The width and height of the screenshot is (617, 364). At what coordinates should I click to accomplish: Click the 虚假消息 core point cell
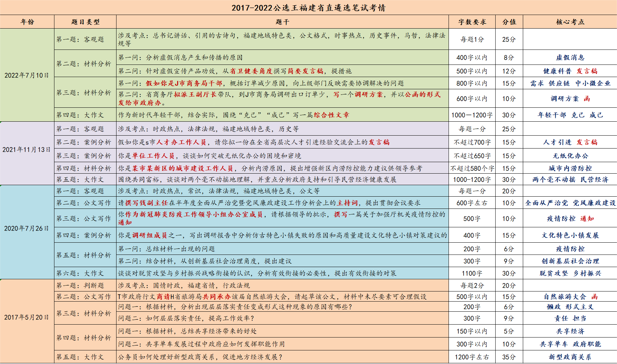570,58
